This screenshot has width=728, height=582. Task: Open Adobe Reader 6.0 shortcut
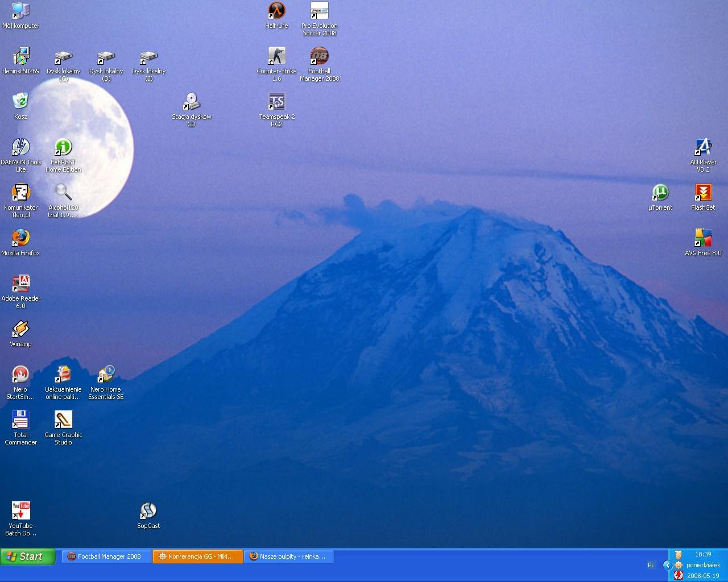[20, 292]
